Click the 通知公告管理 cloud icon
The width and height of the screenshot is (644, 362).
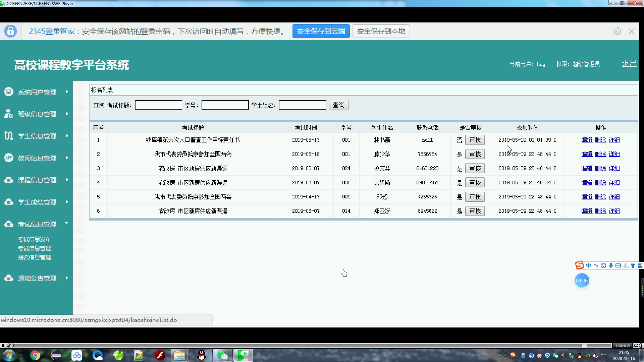(9, 278)
